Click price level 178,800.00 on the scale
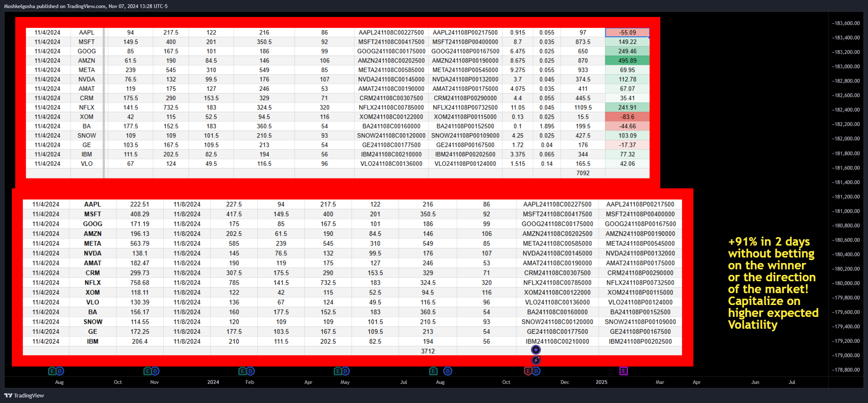Image resolution: width=868 pixels, height=403 pixels. 846,370
